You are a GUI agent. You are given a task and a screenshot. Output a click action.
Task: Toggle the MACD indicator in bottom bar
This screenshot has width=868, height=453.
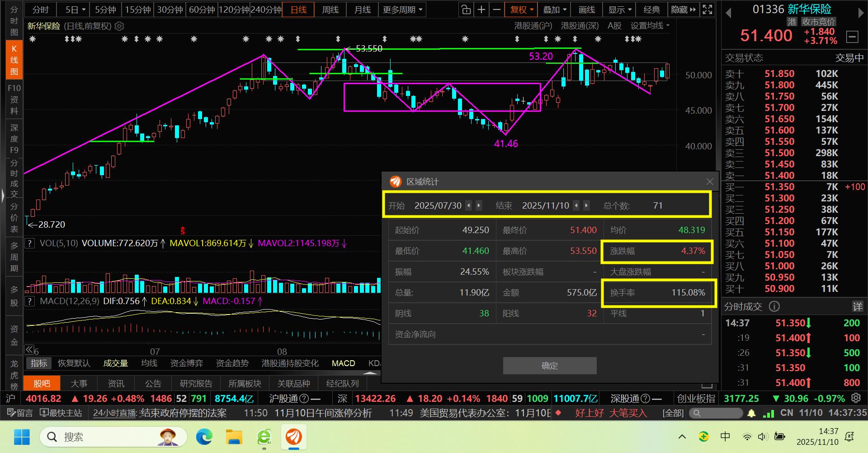(344, 363)
